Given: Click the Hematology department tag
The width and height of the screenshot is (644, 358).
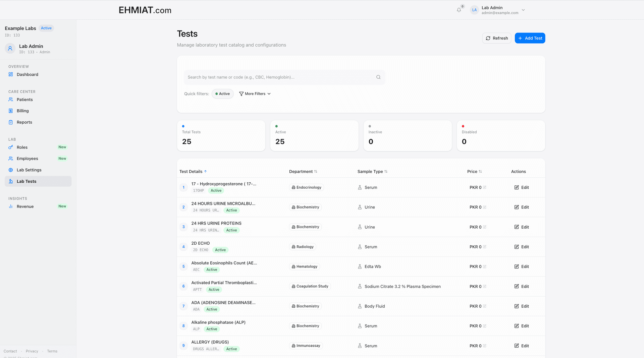Looking at the screenshot, I should 304,266.
